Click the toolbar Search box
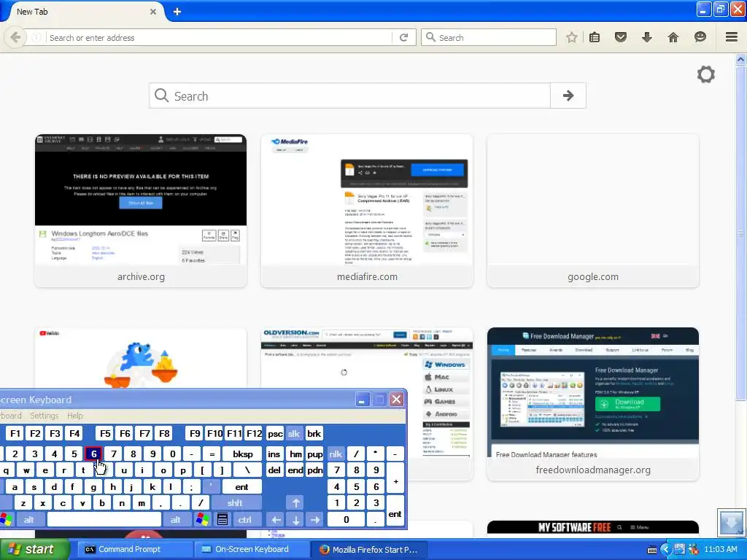This screenshot has height=560, width=747. click(x=489, y=37)
